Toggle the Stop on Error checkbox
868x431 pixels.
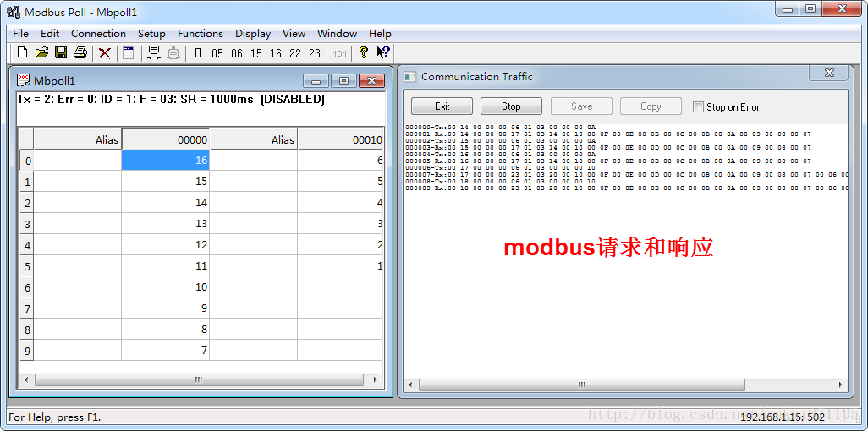click(x=698, y=106)
